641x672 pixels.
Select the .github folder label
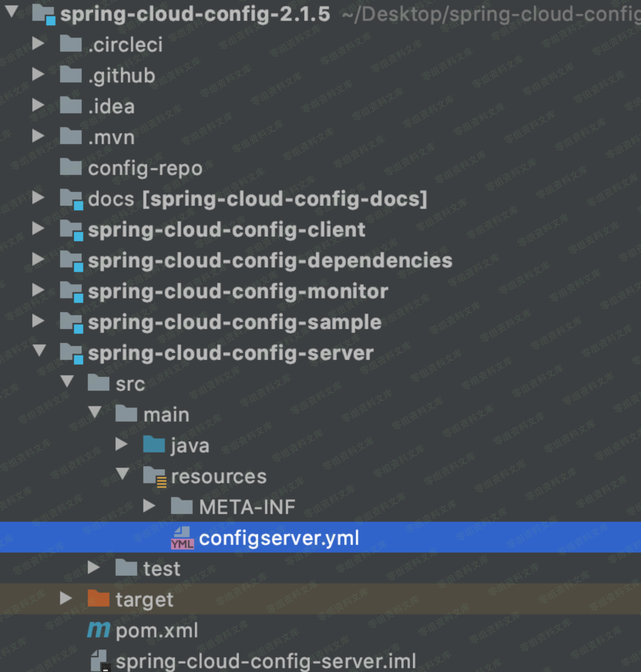click(x=121, y=76)
